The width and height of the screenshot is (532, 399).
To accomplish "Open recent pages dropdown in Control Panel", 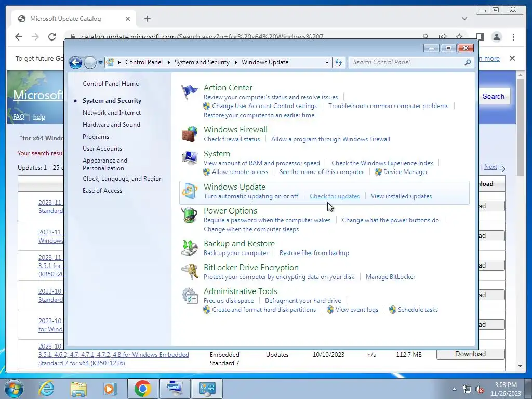I will 100,62.
